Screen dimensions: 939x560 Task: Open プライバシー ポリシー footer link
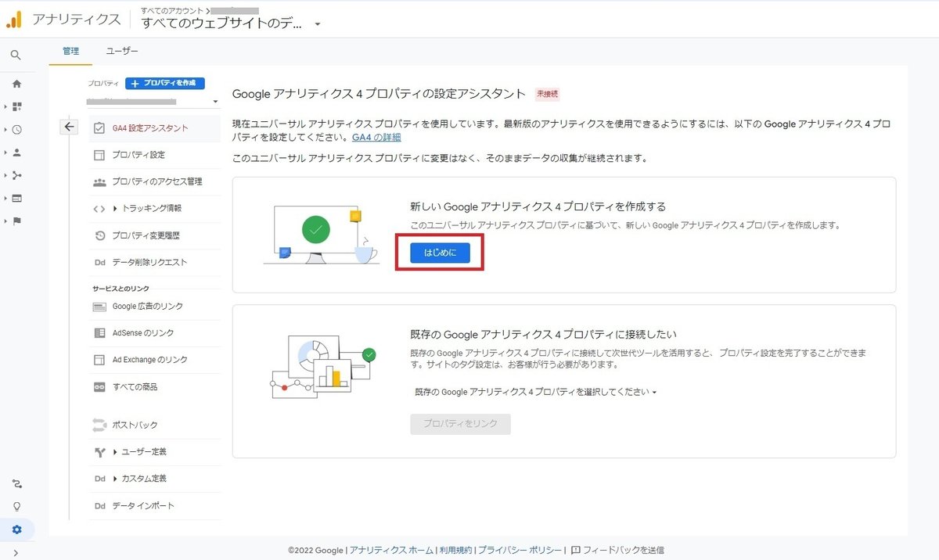tap(520, 551)
